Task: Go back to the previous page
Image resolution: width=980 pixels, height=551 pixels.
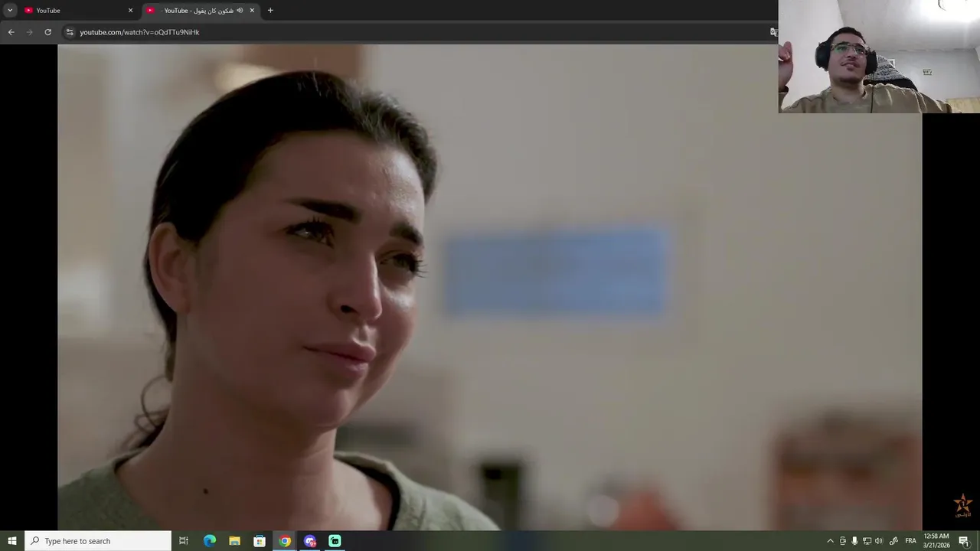Action: pos(11,32)
